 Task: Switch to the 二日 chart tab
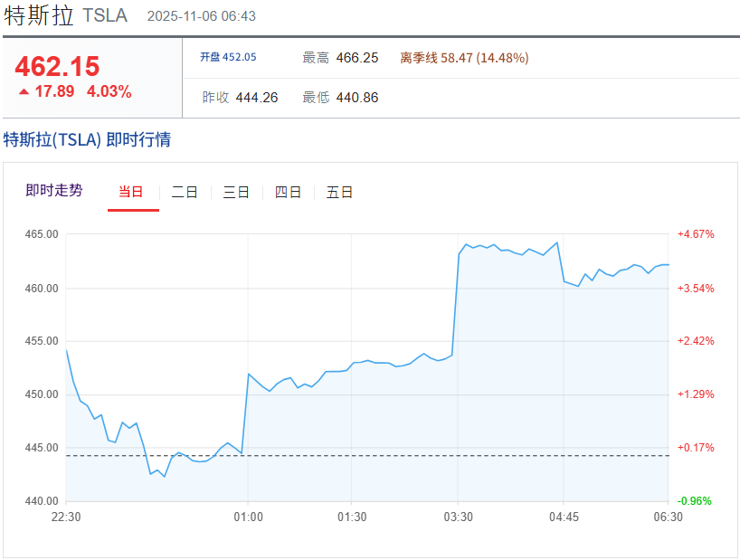pos(185,192)
